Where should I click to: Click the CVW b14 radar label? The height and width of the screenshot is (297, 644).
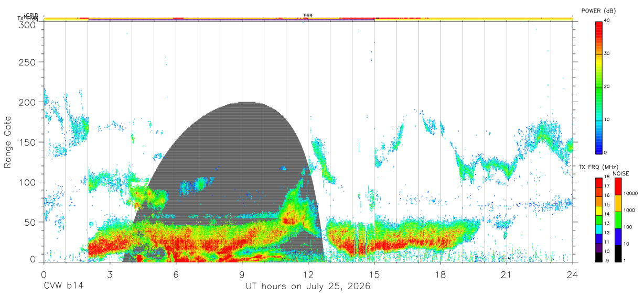click(63, 287)
